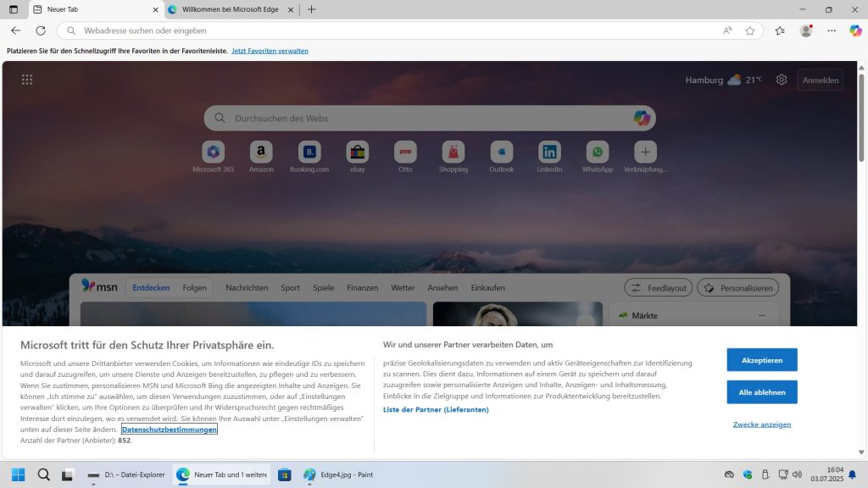Image resolution: width=868 pixels, height=488 pixels.
Task: Add a new quick link shortcut
Action: (x=645, y=152)
